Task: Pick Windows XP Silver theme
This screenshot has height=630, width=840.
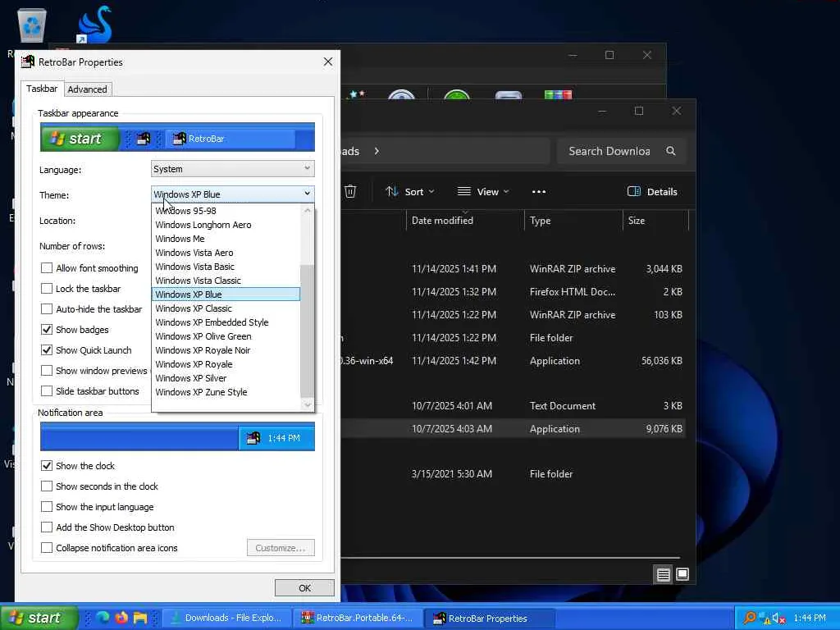Action: pyautogui.click(x=226, y=377)
